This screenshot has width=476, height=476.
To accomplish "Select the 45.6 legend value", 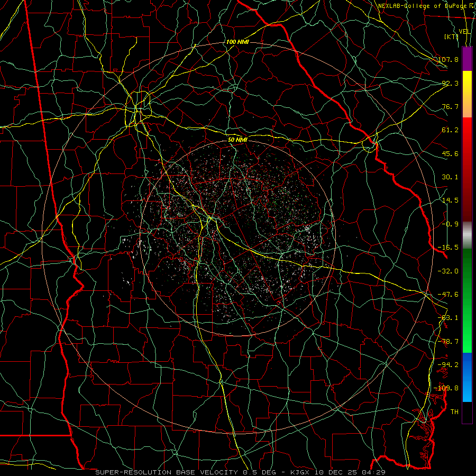I will (451, 153).
